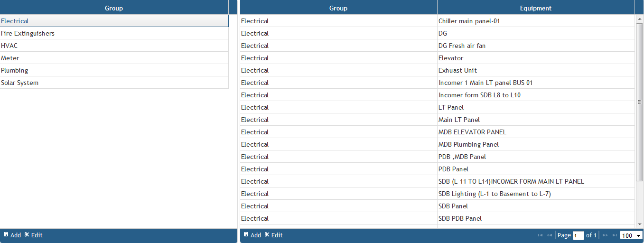
Task: Select the HVAC group row
Action: coord(114,46)
